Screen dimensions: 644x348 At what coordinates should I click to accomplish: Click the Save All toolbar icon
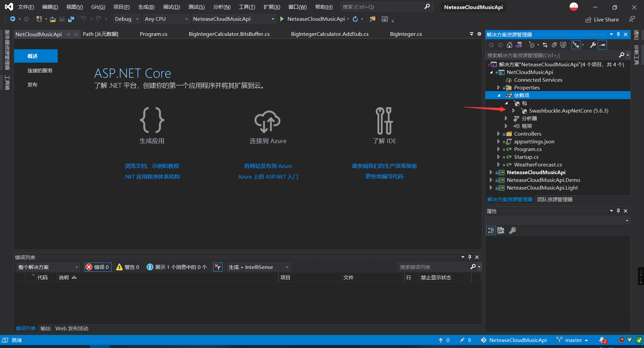[71, 19]
